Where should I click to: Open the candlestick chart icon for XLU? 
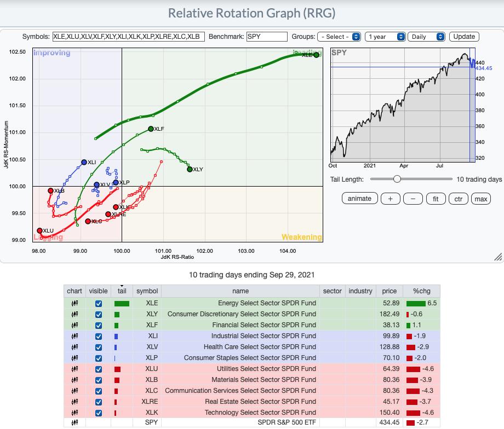coord(75,369)
